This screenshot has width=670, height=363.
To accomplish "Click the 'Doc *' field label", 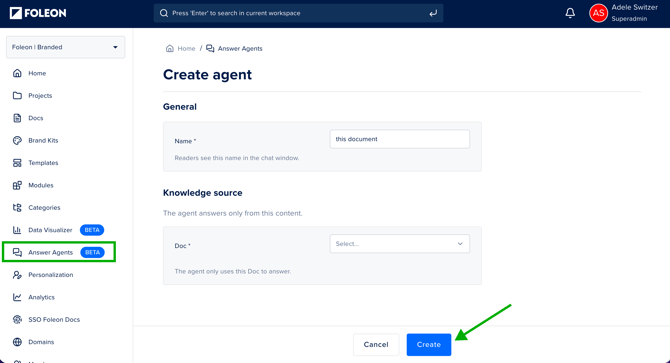I will 182,246.
